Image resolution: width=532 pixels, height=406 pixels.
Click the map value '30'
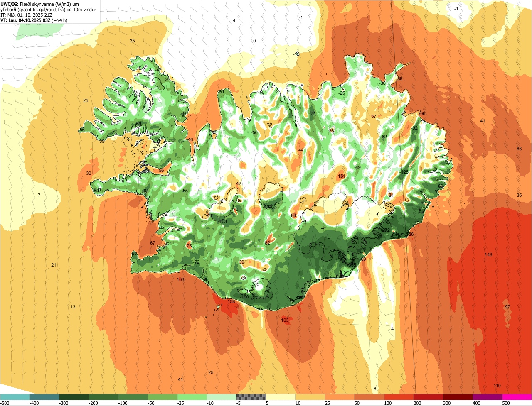tap(89, 173)
